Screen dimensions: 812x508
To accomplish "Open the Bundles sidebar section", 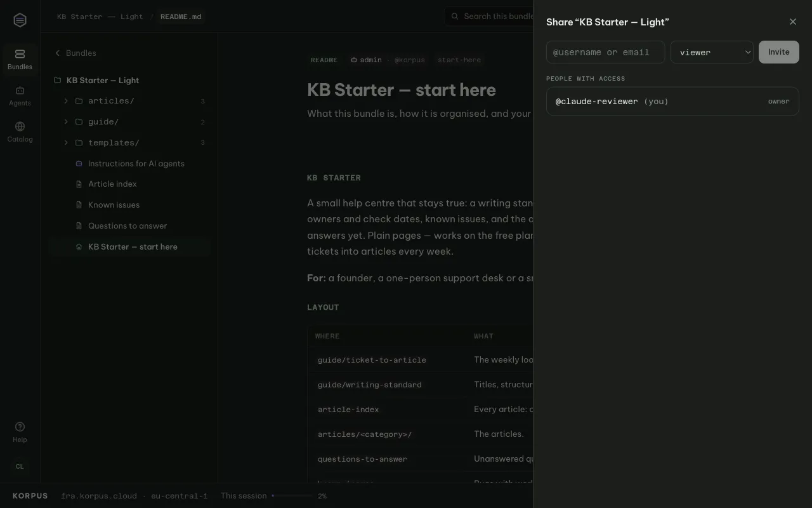I will pyautogui.click(x=20, y=60).
